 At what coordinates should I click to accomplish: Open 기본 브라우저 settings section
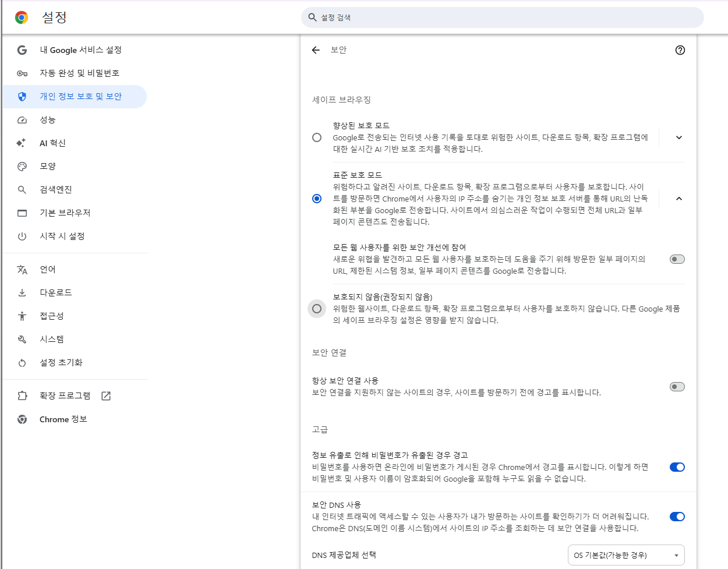pyautogui.click(x=75, y=213)
